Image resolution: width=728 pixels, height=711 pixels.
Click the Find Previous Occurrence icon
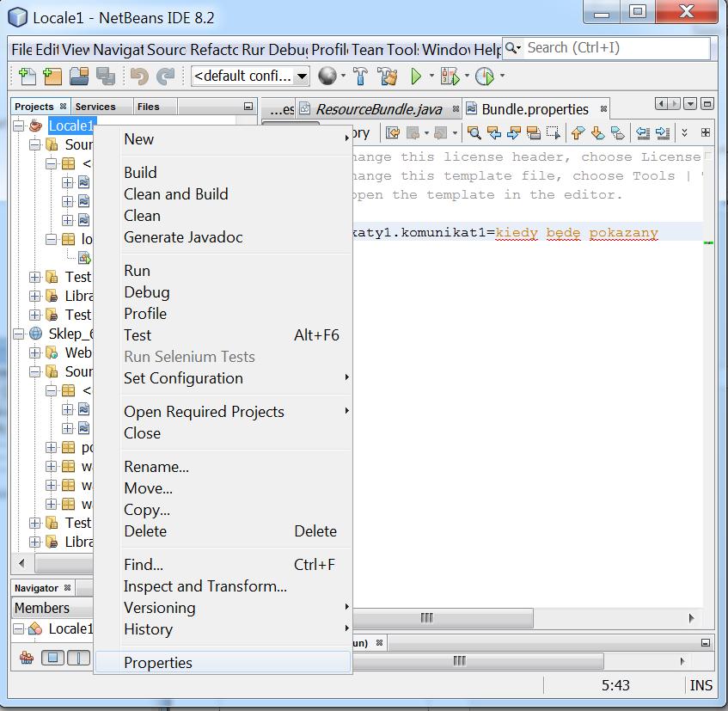click(494, 133)
